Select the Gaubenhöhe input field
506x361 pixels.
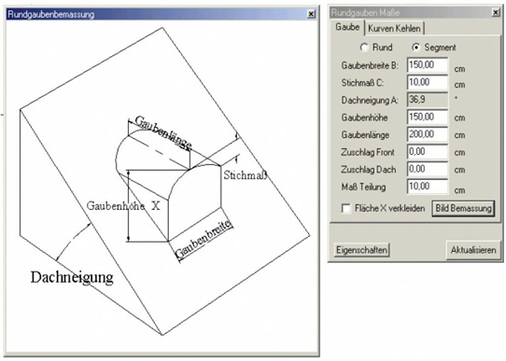(x=427, y=117)
